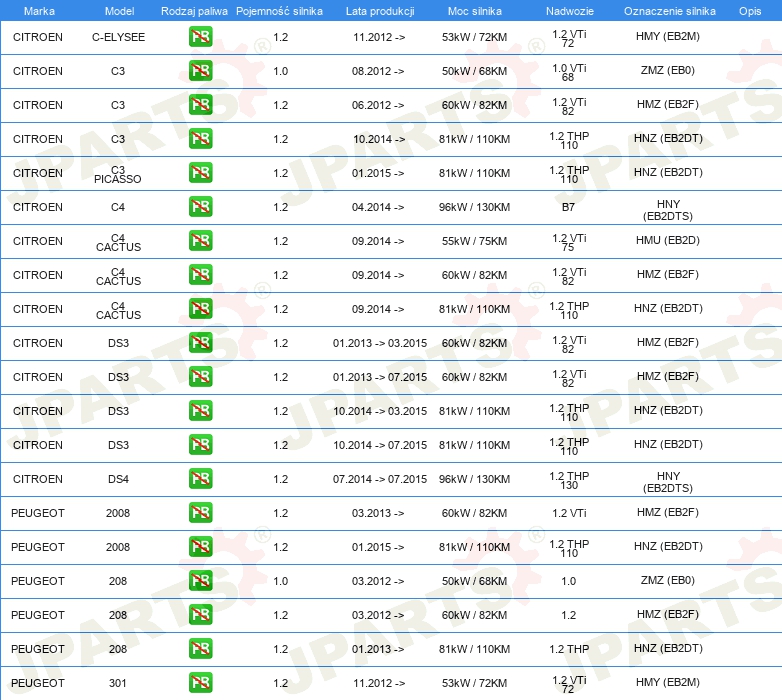Click the fuel icon in the C4 CACTUS 81kW row

click(200, 309)
